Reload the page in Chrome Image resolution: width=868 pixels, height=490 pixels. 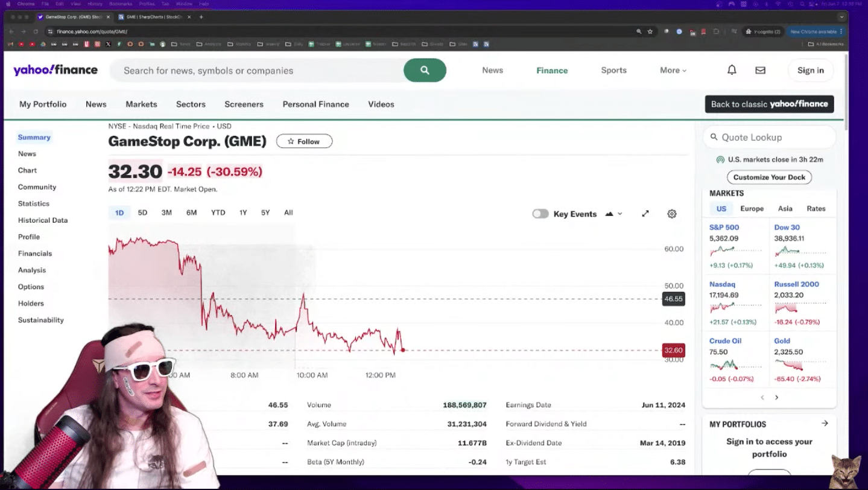click(x=36, y=31)
